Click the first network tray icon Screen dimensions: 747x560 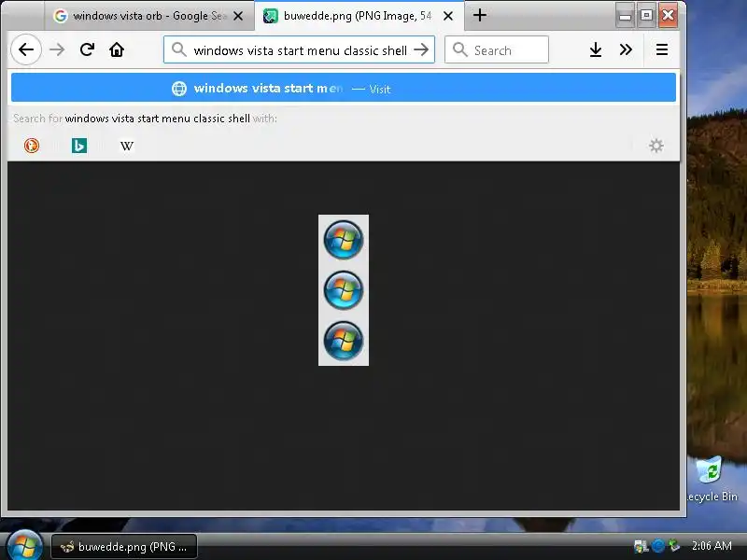coord(641,546)
